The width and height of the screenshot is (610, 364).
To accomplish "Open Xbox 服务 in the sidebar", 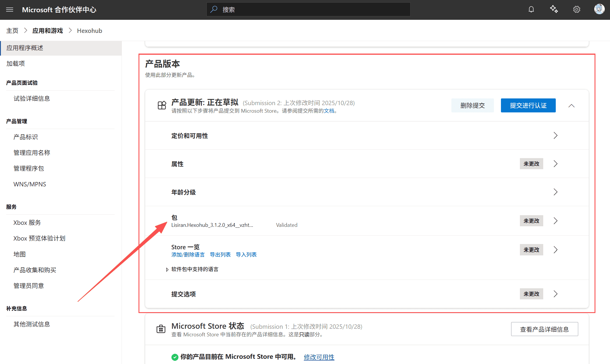I will pos(27,223).
